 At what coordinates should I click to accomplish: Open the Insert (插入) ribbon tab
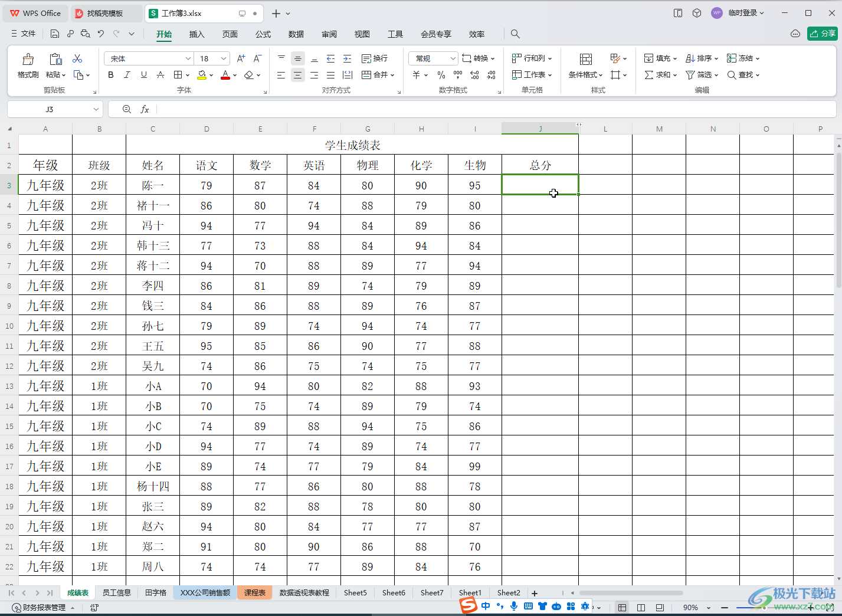[196, 34]
